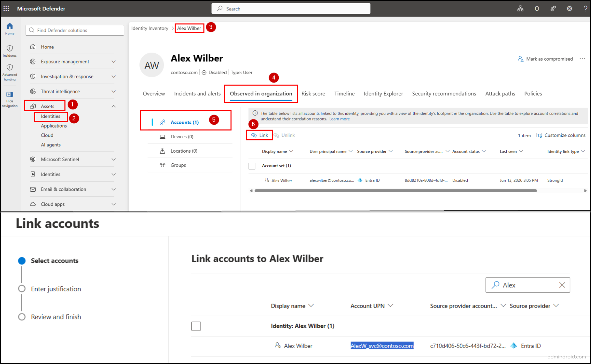Click the Entra ID icon in Link accounts row
591x364 pixels.
tap(514, 346)
